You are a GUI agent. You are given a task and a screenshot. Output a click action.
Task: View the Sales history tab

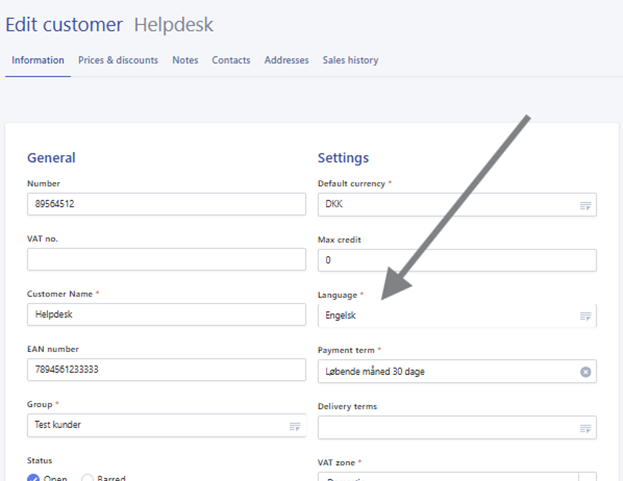(x=350, y=60)
